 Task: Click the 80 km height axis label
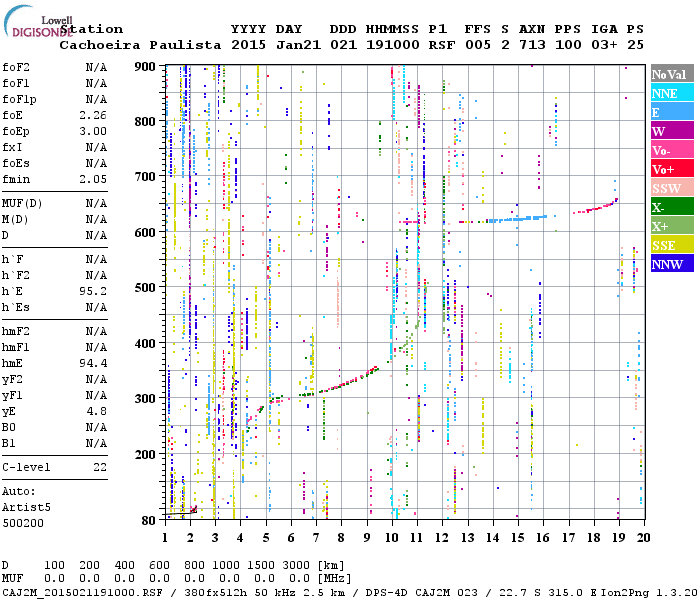coord(149,521)
